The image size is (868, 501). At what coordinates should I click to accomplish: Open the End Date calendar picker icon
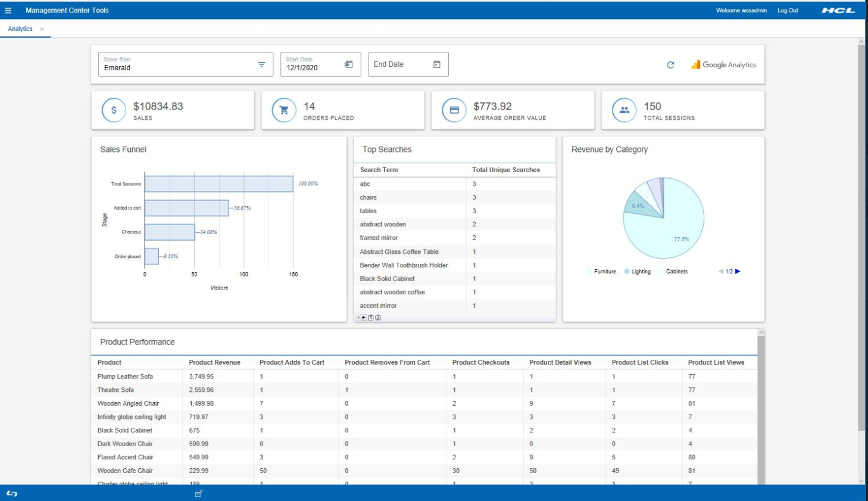(436, 64)
